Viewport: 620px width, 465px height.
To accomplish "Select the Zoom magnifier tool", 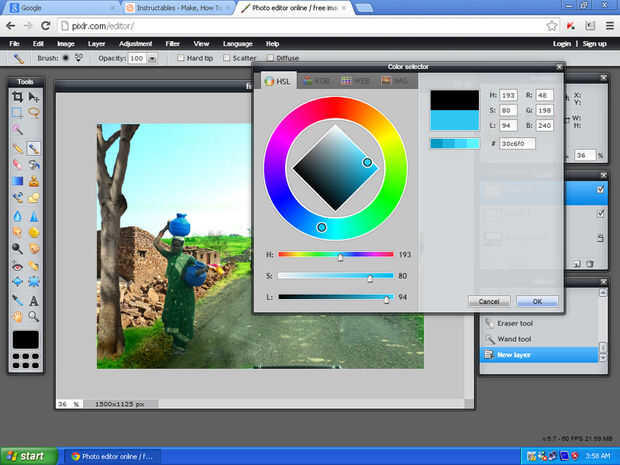I will coord(34,316).
